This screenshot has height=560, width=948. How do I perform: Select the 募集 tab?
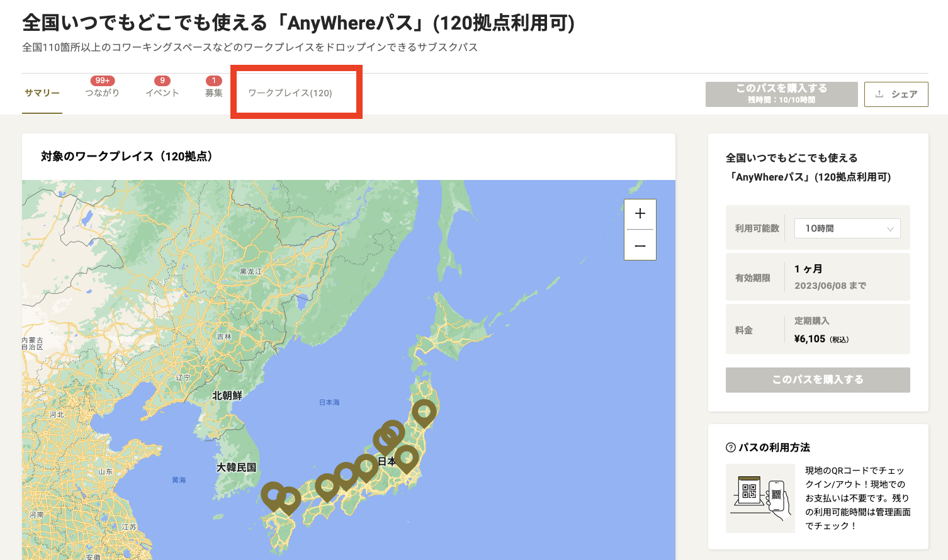[214, 93]
